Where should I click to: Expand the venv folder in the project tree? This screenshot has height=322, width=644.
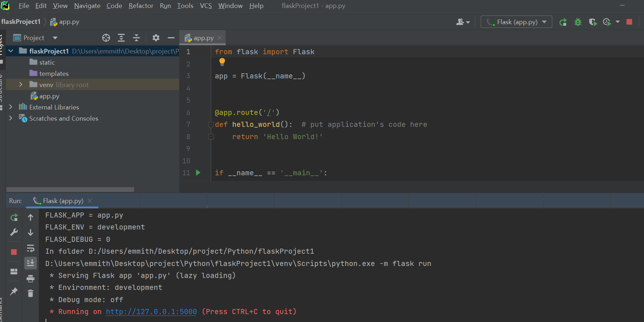pyautogui.click(x=21, y=85)
